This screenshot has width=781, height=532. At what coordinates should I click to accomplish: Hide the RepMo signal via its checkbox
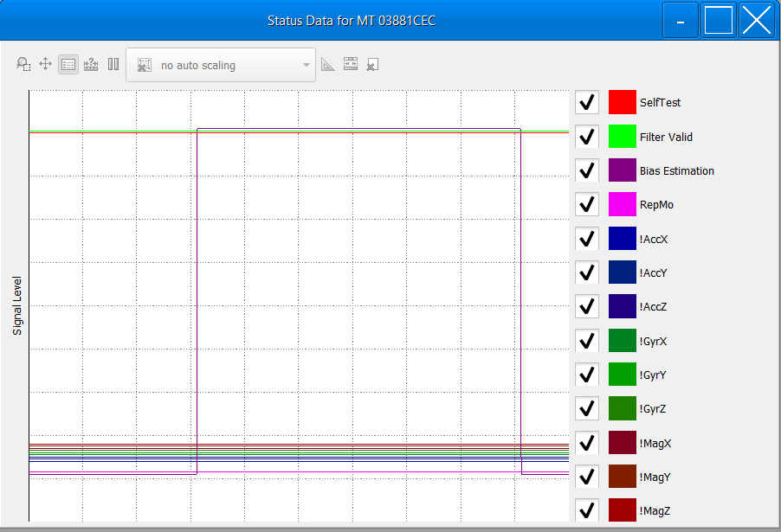[x=586, y=204]
